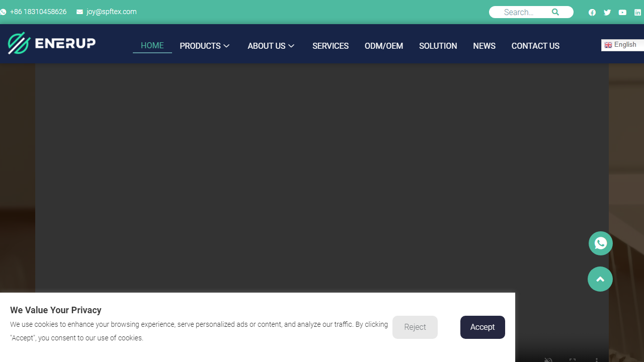Open the Contact Us menu item
The image size is (644, 362).
pos(535,46)
